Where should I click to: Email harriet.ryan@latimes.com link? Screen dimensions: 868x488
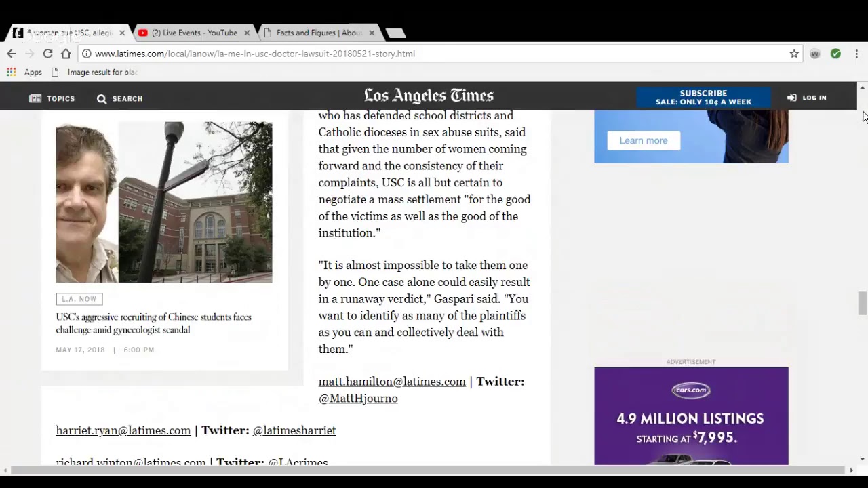tap(123, 430)
